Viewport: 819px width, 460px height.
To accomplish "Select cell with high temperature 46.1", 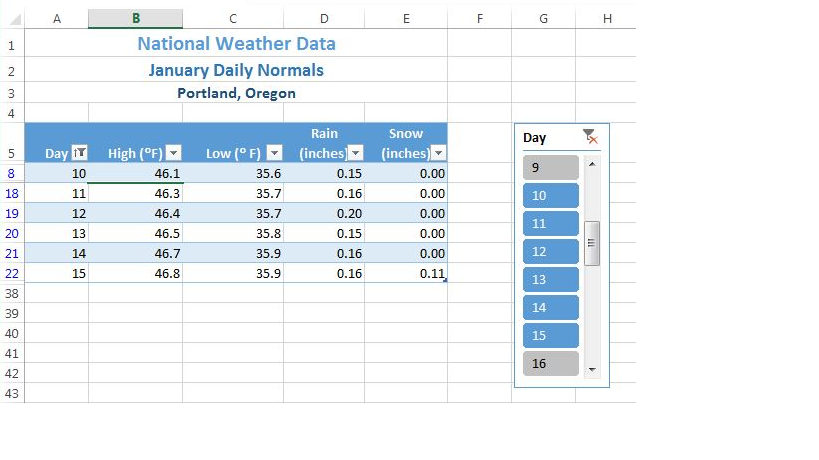I will pyautogui.click(x=136, y=173).
